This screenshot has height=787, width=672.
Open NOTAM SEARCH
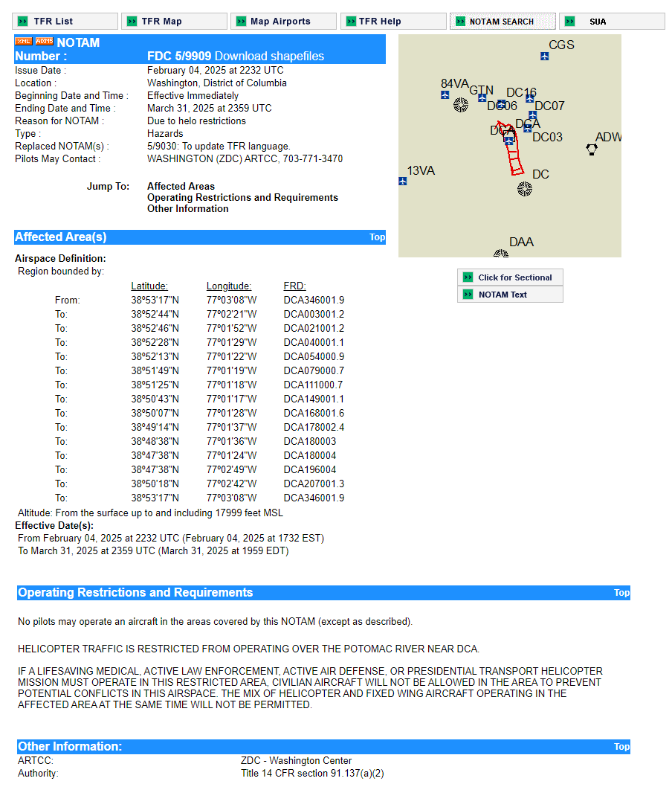point(503,21)
